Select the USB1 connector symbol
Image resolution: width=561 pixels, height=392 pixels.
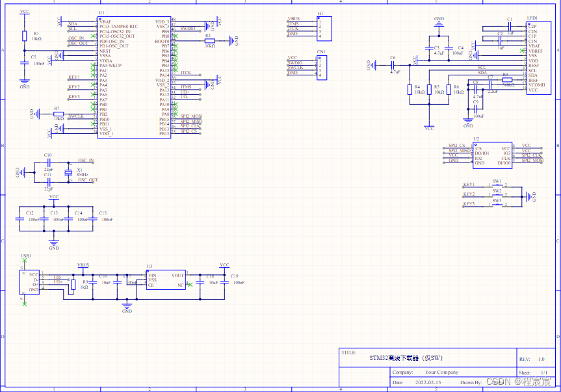[29, 281]
